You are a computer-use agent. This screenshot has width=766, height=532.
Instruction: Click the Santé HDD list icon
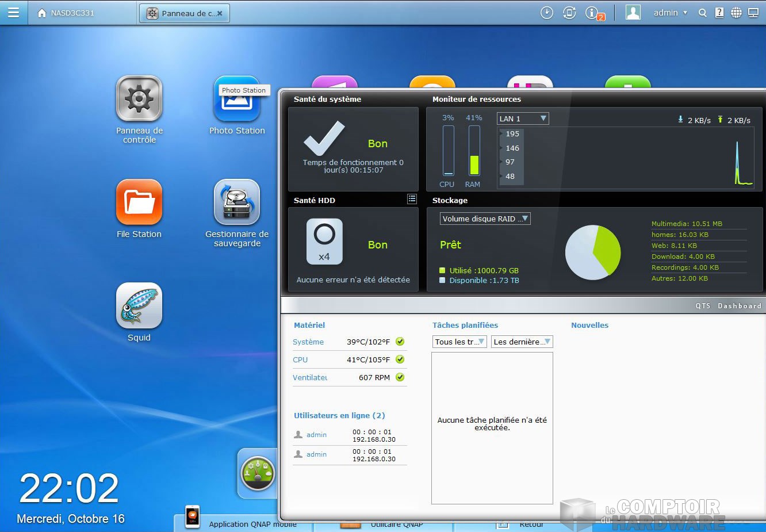pos(412,199)
